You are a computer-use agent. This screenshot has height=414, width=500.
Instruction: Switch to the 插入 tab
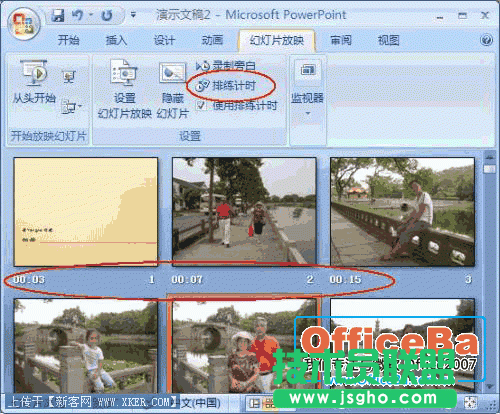pyautogui.click(x=116, y=40)
